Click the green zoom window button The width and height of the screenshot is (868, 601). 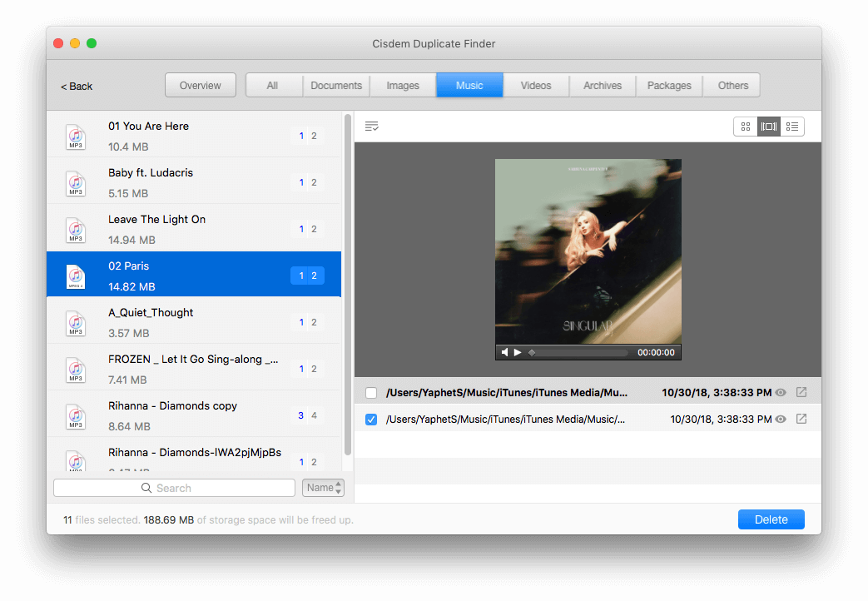(92, 43)
